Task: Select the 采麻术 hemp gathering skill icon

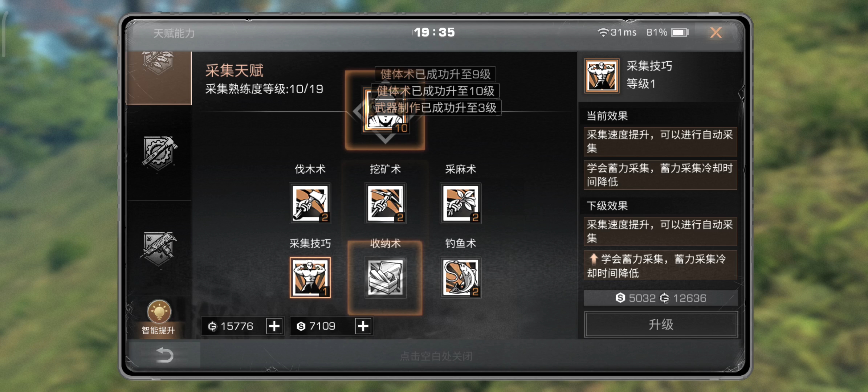Action: click(x=460, y=203)
